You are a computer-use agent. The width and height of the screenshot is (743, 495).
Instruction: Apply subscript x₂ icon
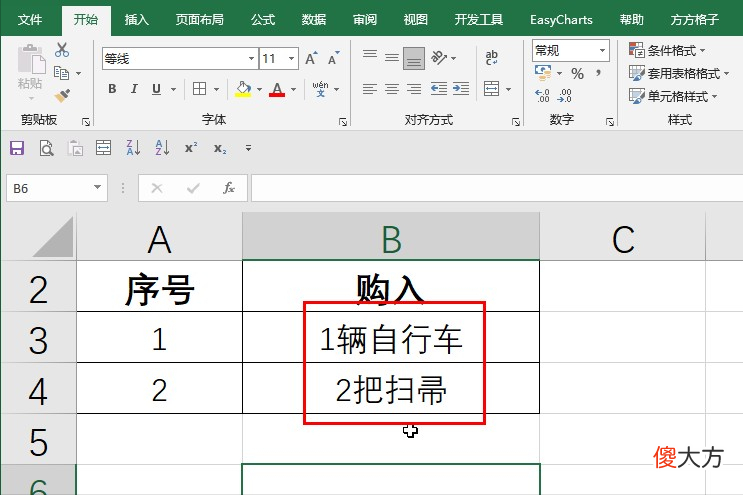click(220, 149)
